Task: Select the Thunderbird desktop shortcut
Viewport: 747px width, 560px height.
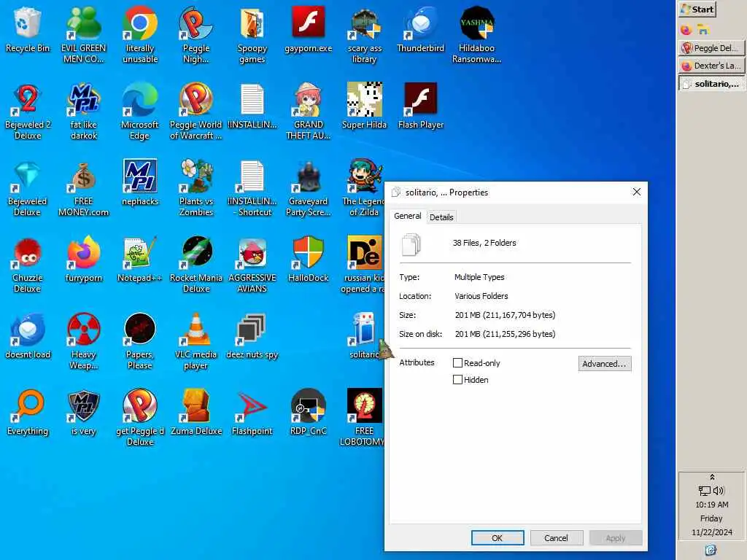Action: tap(420, 30)
